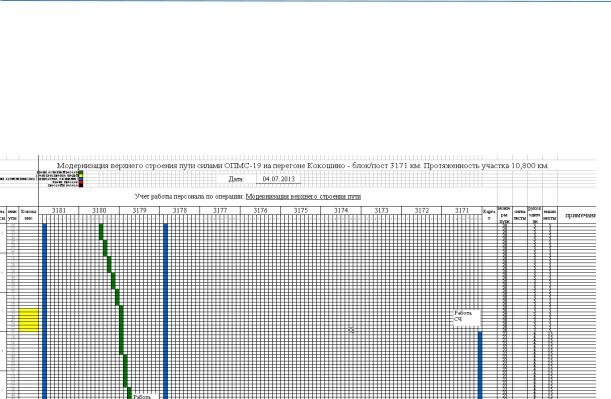Click the 'Работа СЧ' callout box
Viewport: 611px width, 399px height.
[467, 318]
